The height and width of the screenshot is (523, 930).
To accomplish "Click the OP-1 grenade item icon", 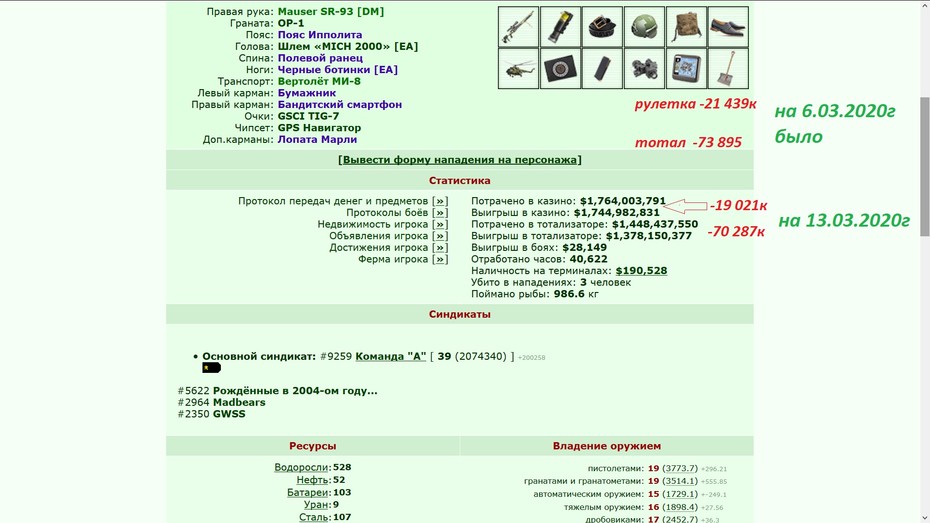I will click(560, 27).
